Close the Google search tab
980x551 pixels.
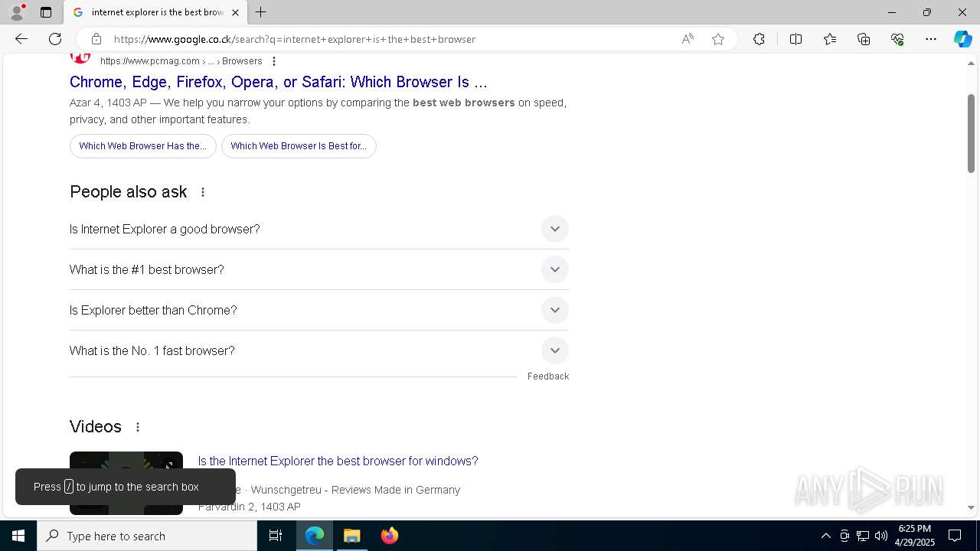click(235, 12)
